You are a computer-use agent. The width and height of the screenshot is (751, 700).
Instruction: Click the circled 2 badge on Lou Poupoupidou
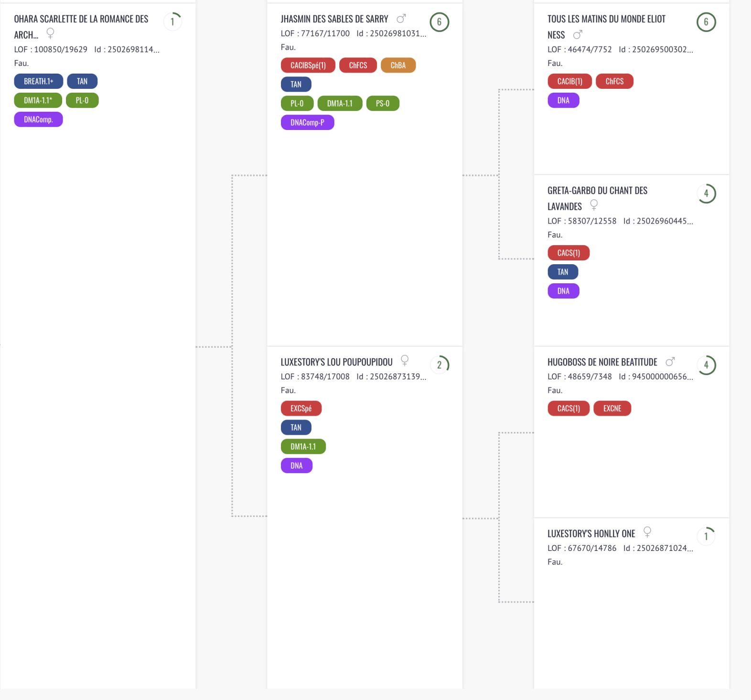439,365
